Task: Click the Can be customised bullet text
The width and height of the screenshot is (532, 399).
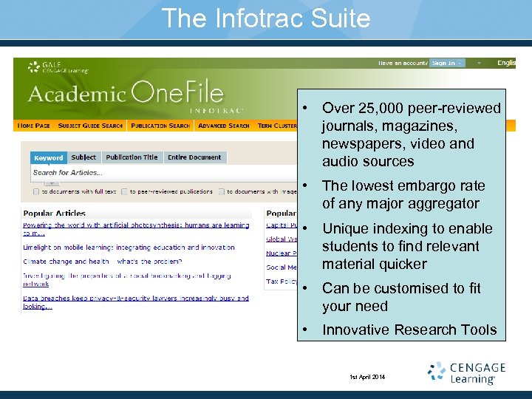Action: coord(401,297)
